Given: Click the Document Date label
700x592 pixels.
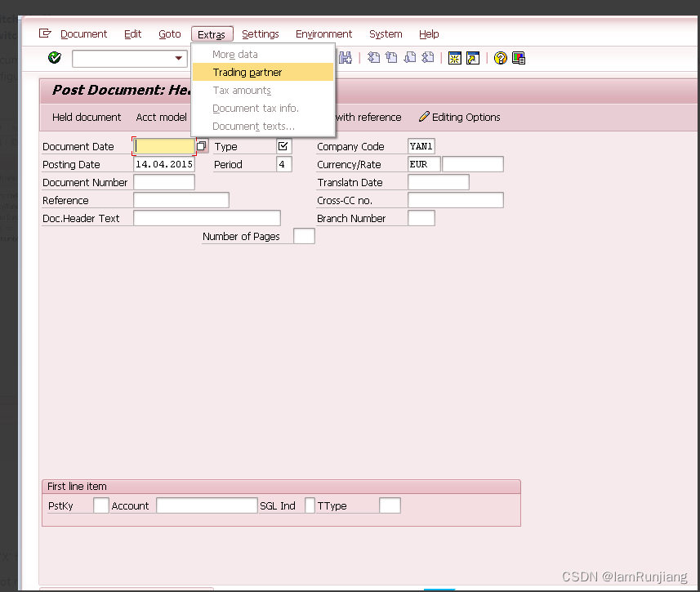Looking at the screenshot, I should [x=78, y=147].
